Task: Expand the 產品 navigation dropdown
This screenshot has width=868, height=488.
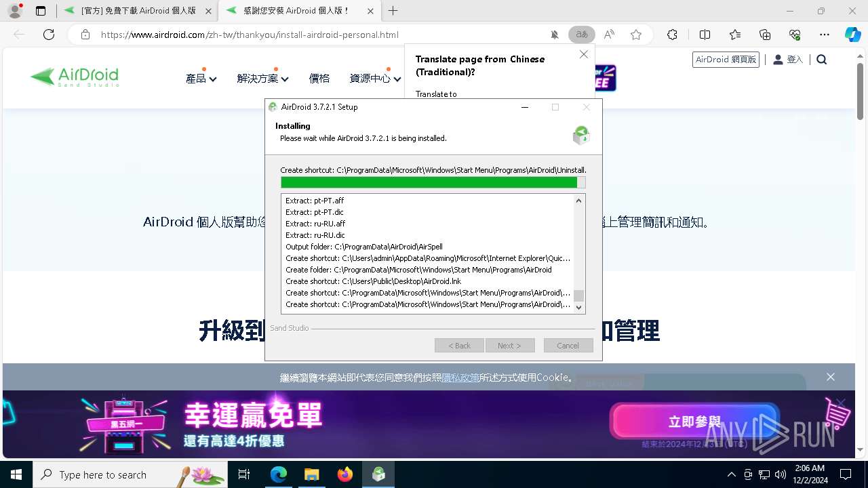Action: point(201,79)
